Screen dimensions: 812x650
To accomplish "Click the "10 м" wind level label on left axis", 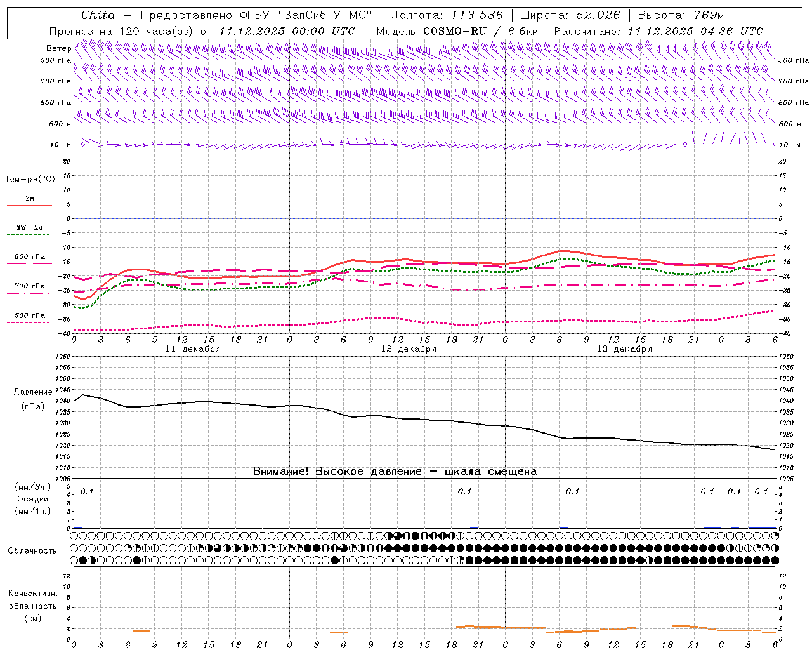I will pyautogui.click(x=60, y=145).
